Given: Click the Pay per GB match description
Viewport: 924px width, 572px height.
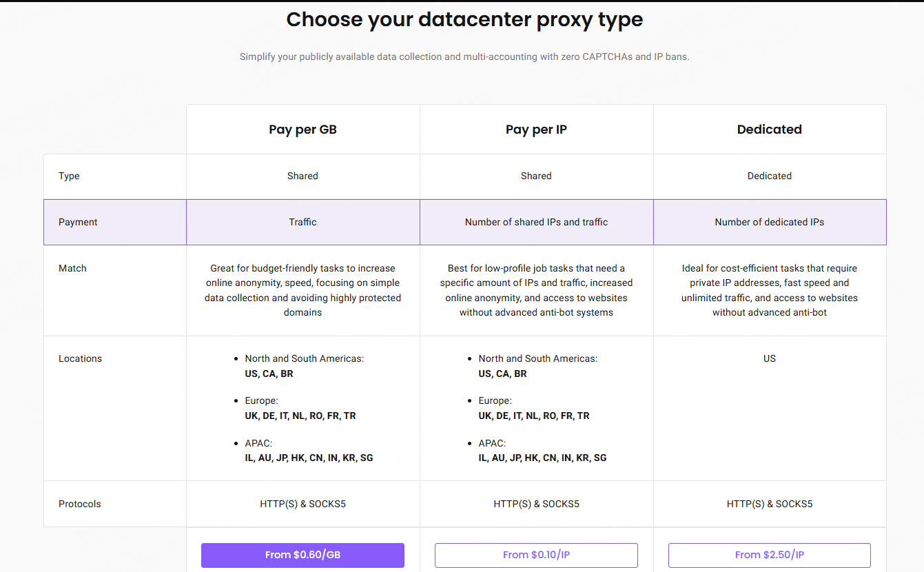Looking at the screenshot, I should coord(302,290).
